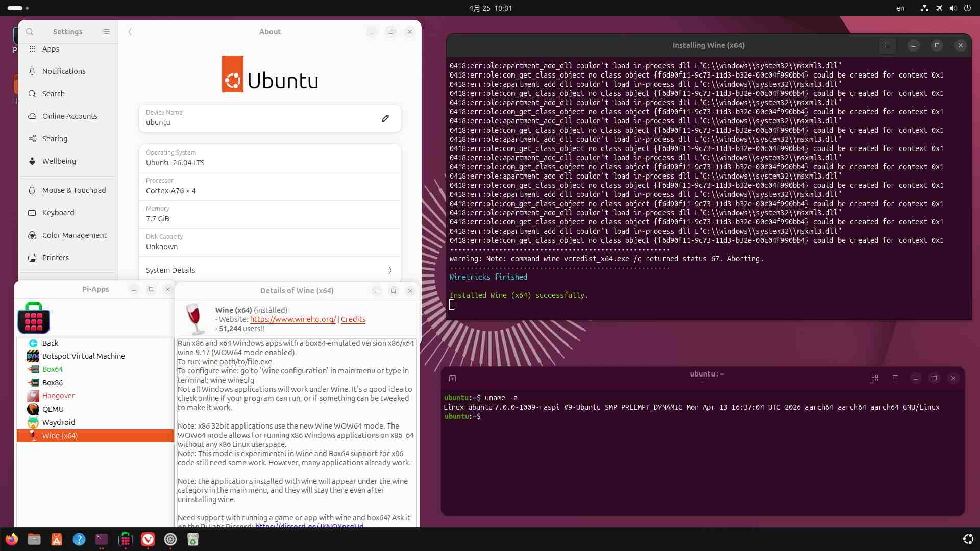Open menu in Installing Wine terminal
Viewport: 980px width, 551px height.
click(888, 45)
